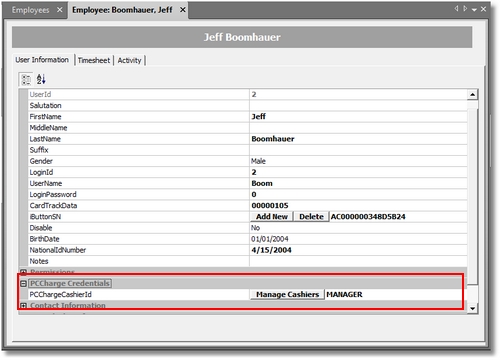The height and width of the screenshot is (360, 500).
Task: Select Employee: Boomhauer, Jeff tab
Action: coord(122,10)
